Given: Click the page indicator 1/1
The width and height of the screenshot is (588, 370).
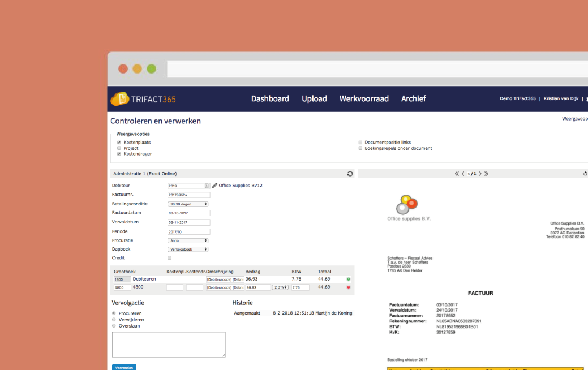Looking at the screenshot, I should (472, 174).
